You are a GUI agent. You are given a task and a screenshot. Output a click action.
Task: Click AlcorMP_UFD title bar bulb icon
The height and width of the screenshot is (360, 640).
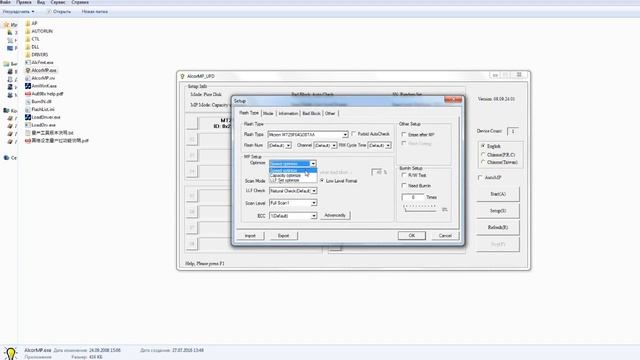click(x=182, y=76)
